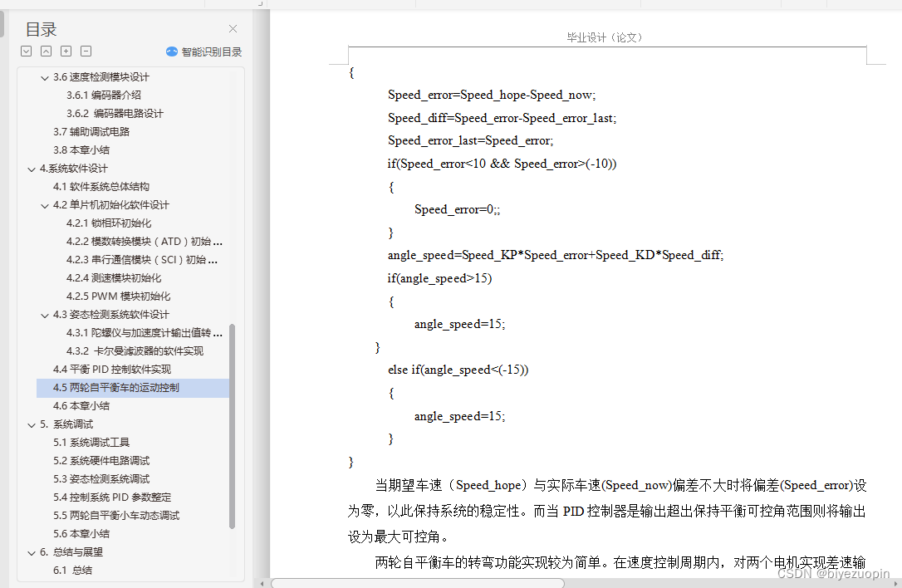Click the outline panel vertical scrollbar thumb
The height and width of the screenshot is (588, 902).
[233, 426]
